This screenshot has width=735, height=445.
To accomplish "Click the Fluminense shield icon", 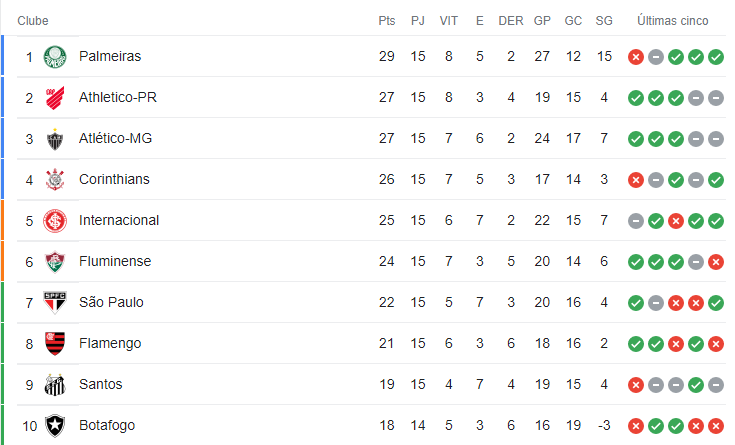I will 55,262.
